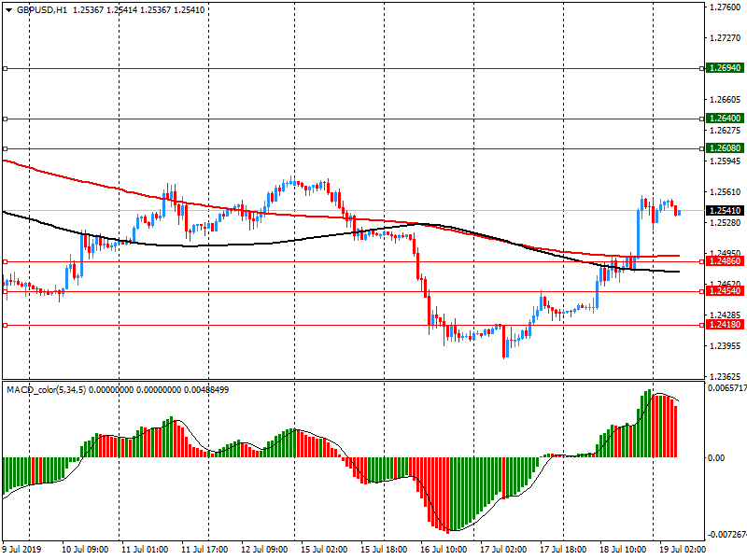Grab left handle of 1.26400 horizontal line
The image size is (747, 560).
[x=6, y=119]
